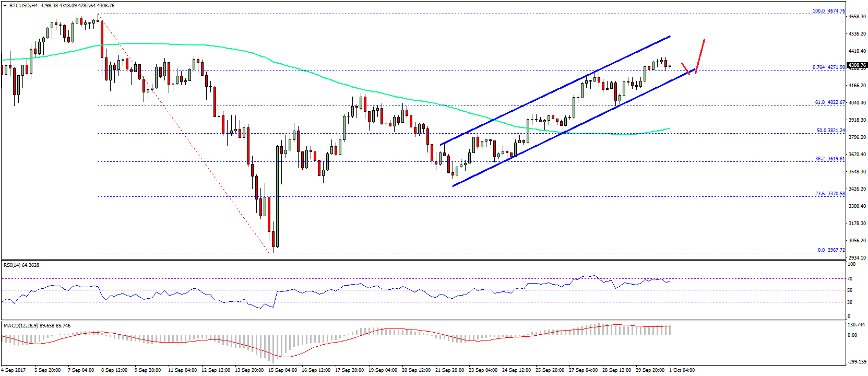Screen dimensions: 868x376
Task: Click the small triangle before BTCUSD,H4
Action: (5, 5)
